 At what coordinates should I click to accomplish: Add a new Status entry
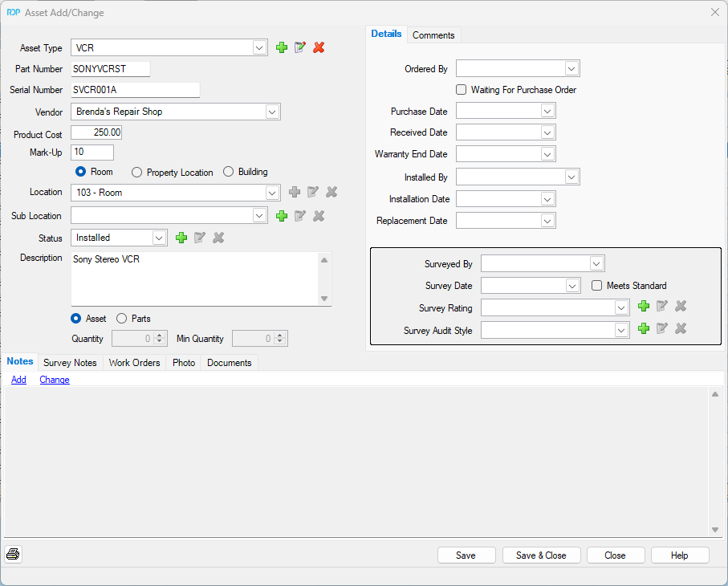[x=181, y=238]
